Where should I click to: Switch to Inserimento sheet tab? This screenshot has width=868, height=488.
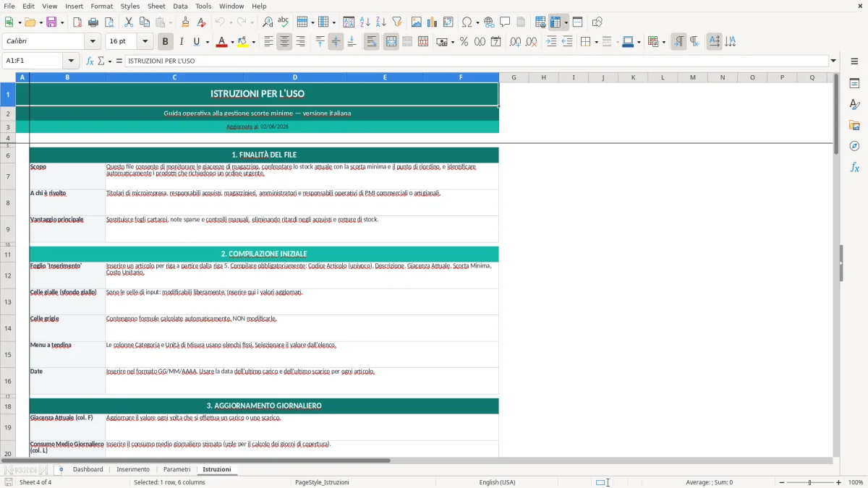(x=133, y=469)
